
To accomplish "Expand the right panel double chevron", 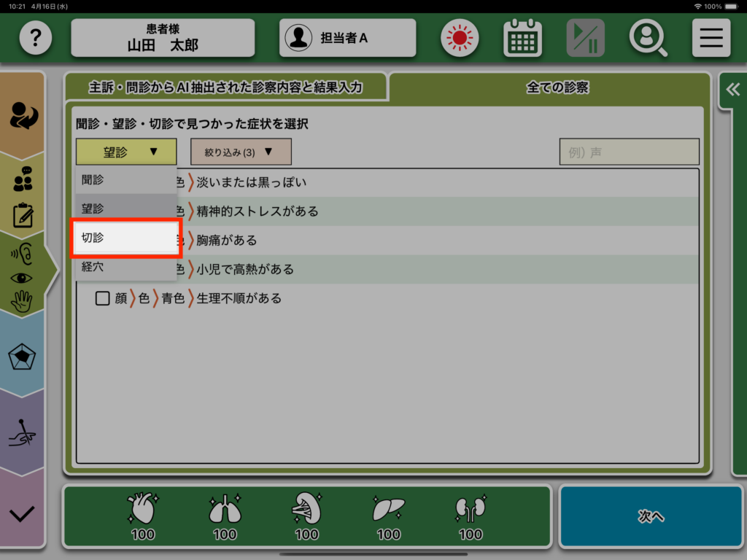I will coord(732,90).
